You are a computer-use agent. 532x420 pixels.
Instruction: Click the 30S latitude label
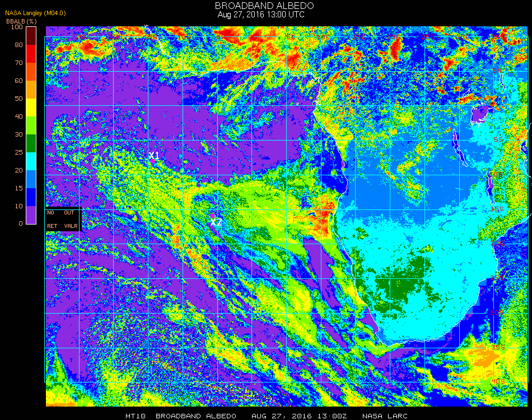click(x=497, y=312)
